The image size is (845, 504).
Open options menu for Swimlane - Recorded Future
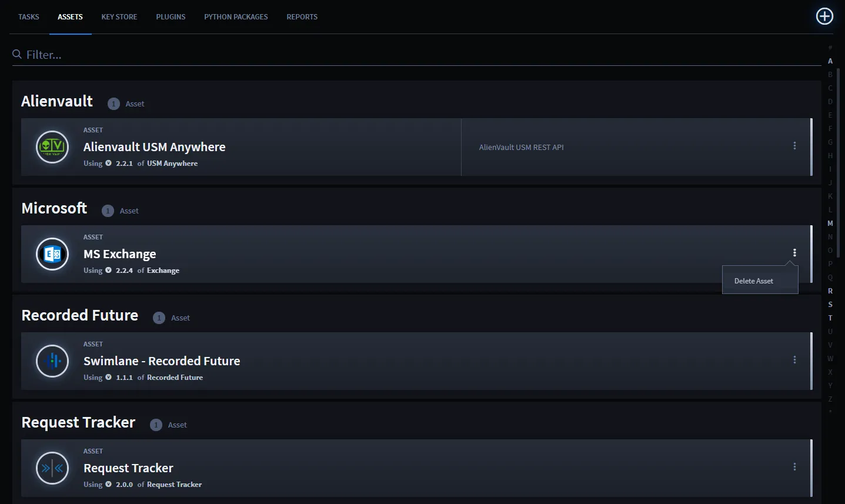[x=794, y=360]
